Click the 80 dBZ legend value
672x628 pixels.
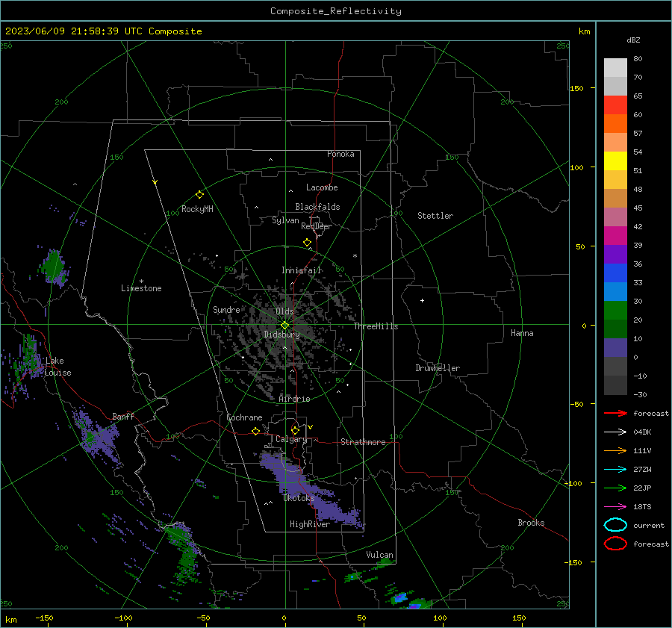(638, 59)
